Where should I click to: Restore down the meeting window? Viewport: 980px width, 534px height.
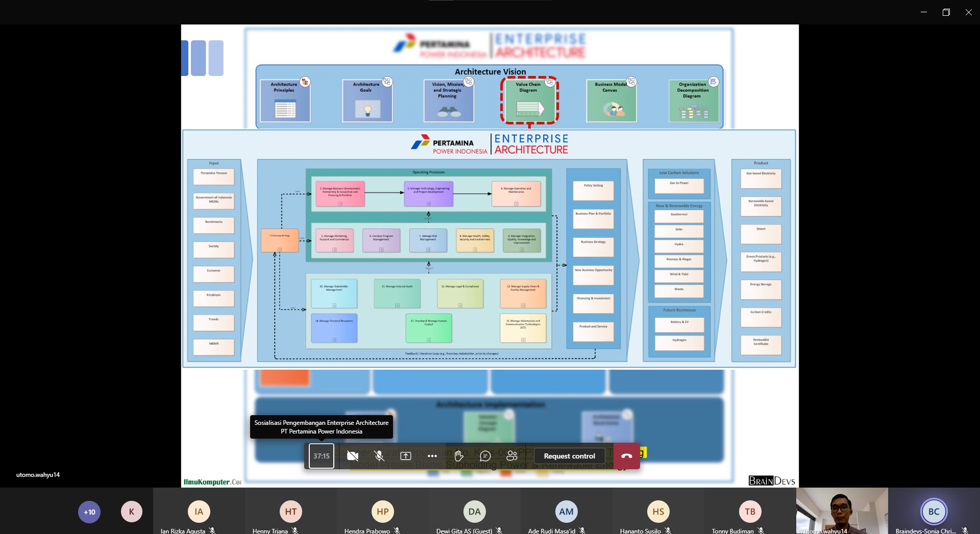(x=946, y=12)
